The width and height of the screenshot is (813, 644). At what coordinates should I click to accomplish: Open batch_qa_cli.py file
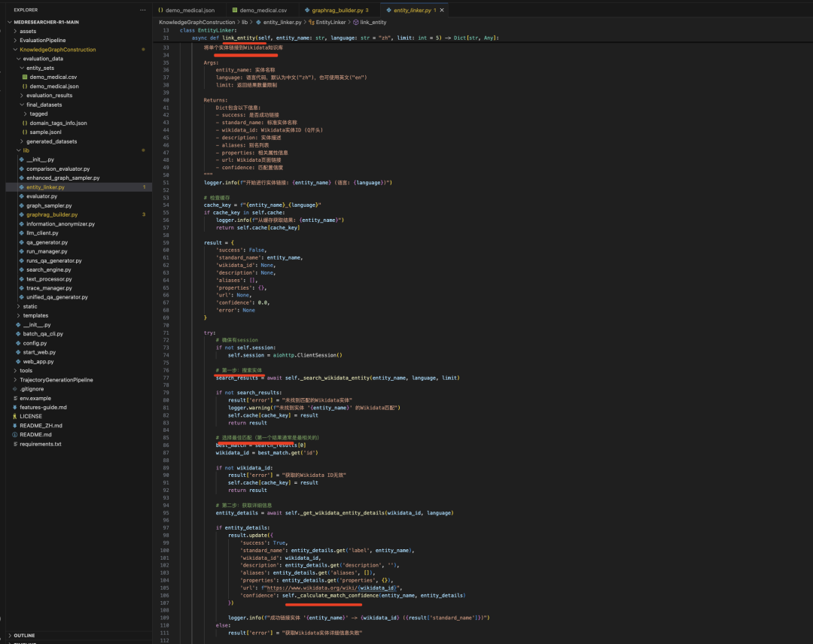43,333
